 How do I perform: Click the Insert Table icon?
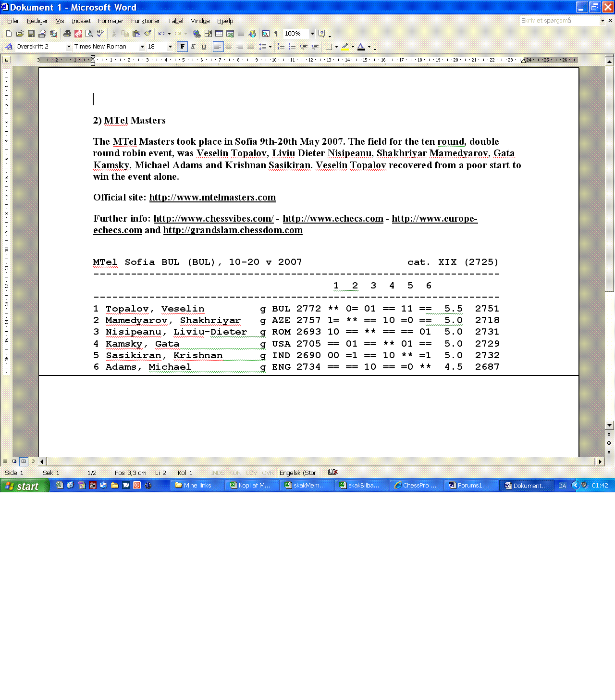[219, 34]
